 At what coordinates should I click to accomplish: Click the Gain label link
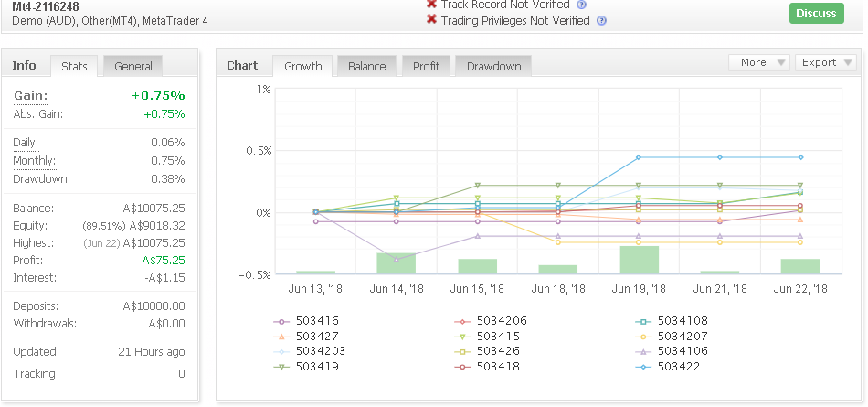click(30, 96)
